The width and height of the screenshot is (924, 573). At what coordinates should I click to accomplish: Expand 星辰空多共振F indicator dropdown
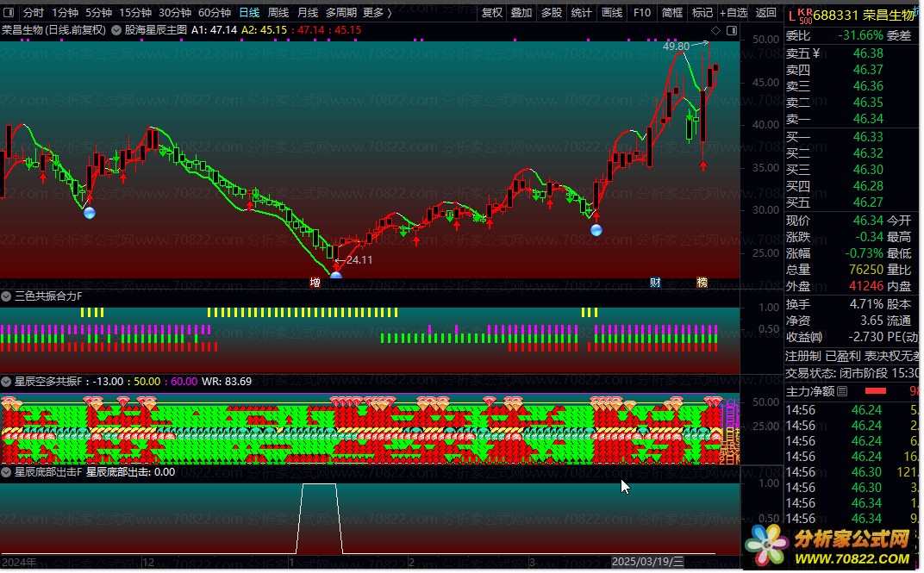(x=6, y=382)
